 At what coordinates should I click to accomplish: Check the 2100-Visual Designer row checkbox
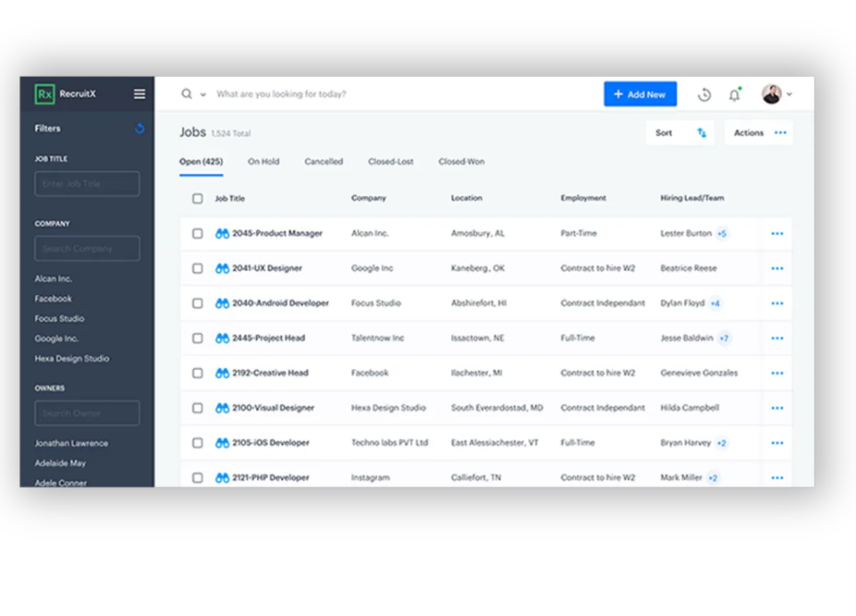click(198, 408)
